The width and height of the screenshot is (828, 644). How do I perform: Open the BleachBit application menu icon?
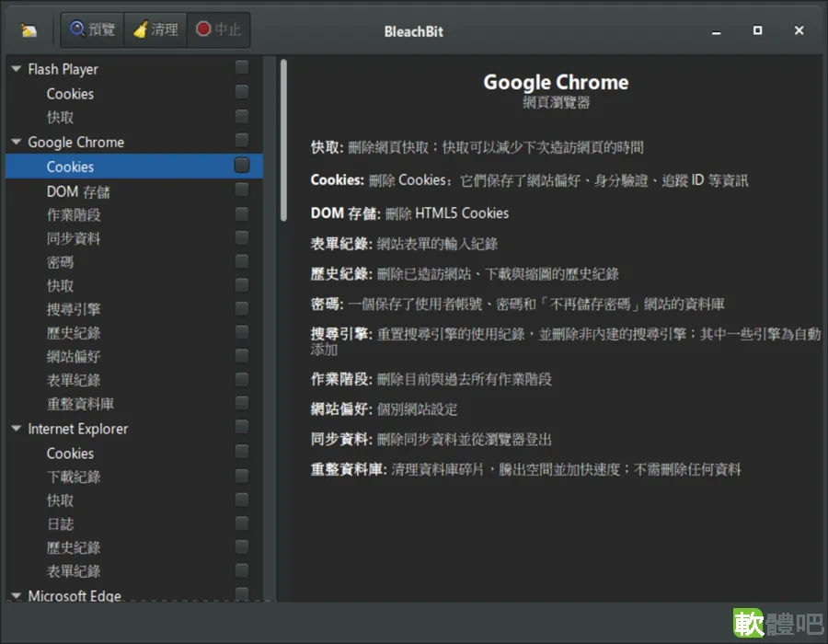(29, 30)
